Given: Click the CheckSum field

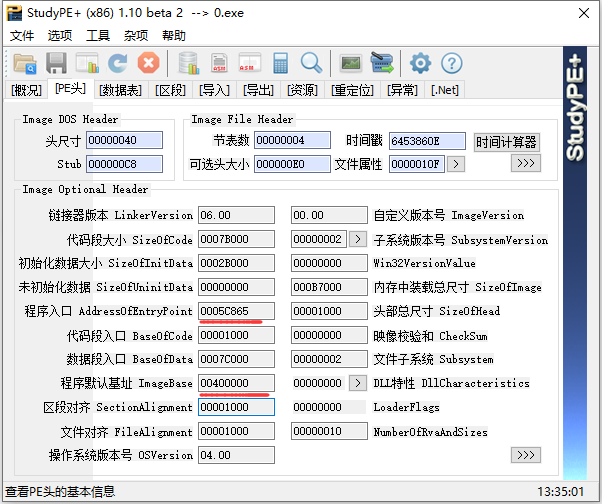Looking at the screenshot, I should pos(329,335).
